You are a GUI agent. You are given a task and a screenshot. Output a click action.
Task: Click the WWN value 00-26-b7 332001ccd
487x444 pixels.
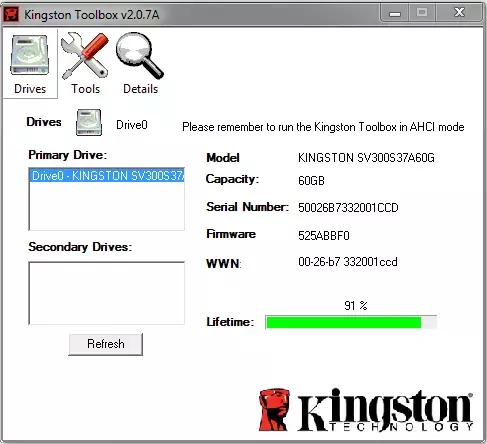[x=348, y=262]
